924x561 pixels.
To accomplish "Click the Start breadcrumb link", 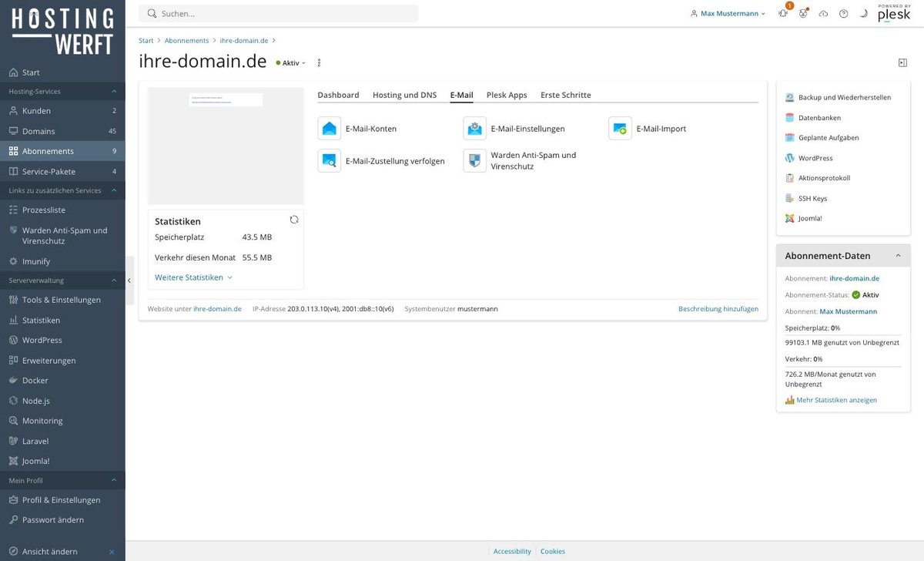I will 146,41.
